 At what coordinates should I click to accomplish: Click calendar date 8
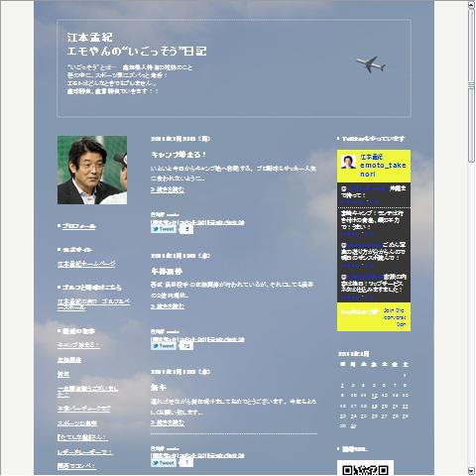coord(405,386)
